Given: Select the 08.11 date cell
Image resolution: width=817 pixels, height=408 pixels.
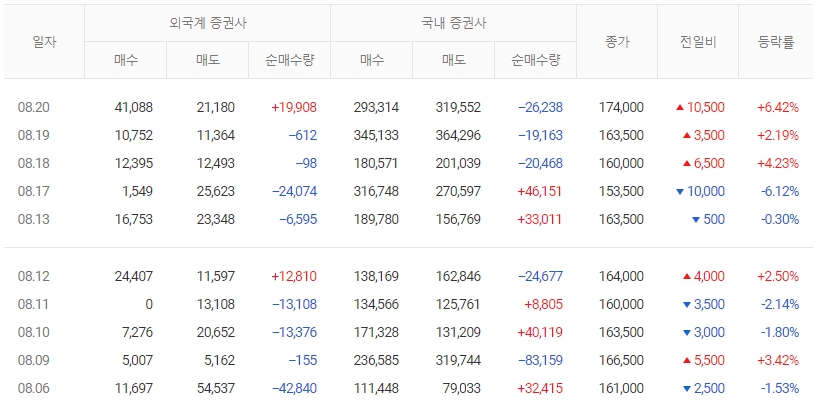Looking at the screenshot, I should point(33,304).
